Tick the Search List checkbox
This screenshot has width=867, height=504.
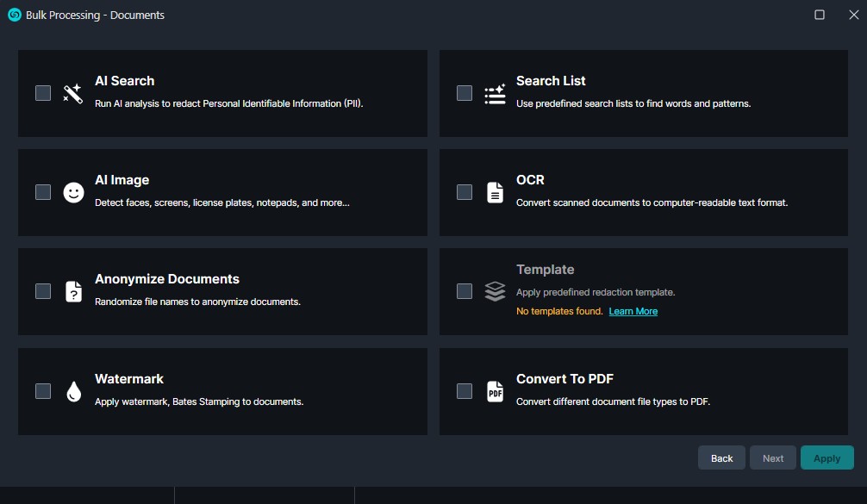pos(465,93)
